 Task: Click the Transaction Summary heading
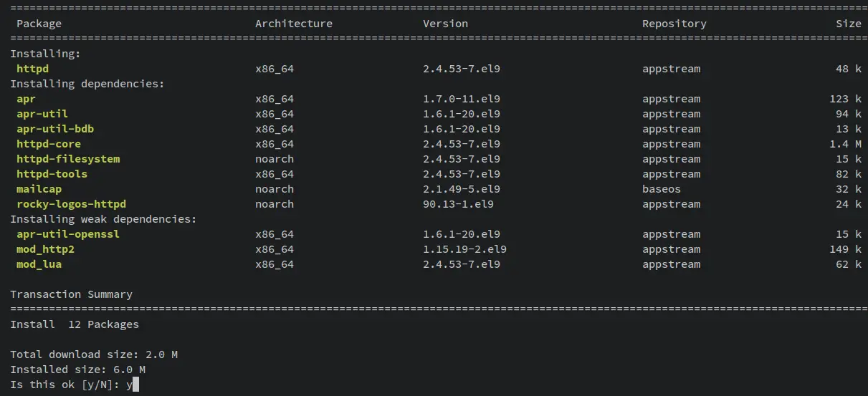(72, 294)
